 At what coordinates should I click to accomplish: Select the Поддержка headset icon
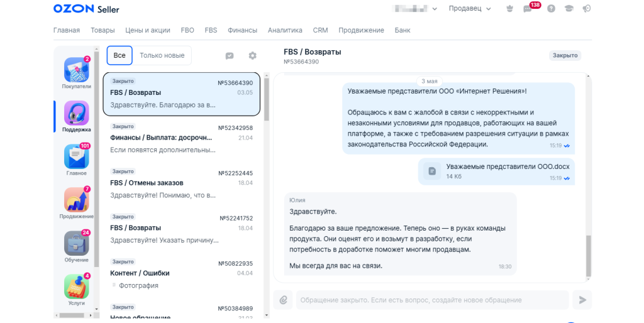pos(76,113)
